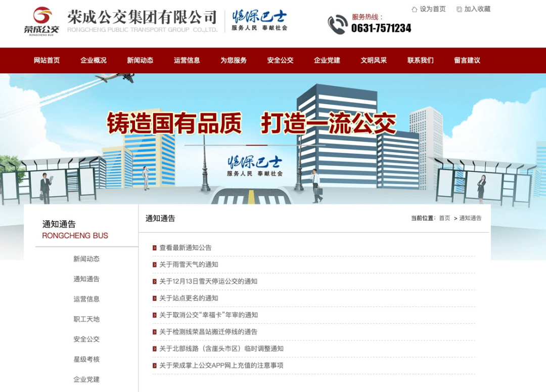Image resolution: width=546 pixels, height=392 pixels.
Task: Select 职工天地 in the left sidebar
Action: 86,319
